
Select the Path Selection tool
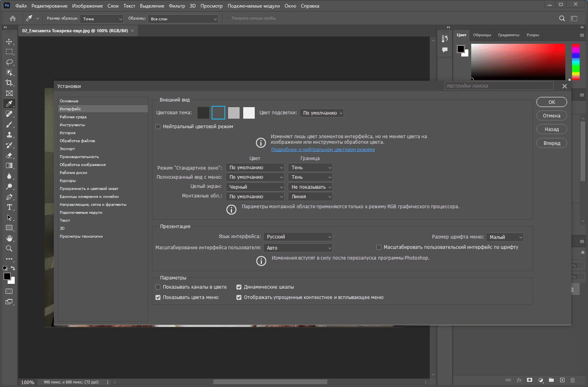[9, 218]
